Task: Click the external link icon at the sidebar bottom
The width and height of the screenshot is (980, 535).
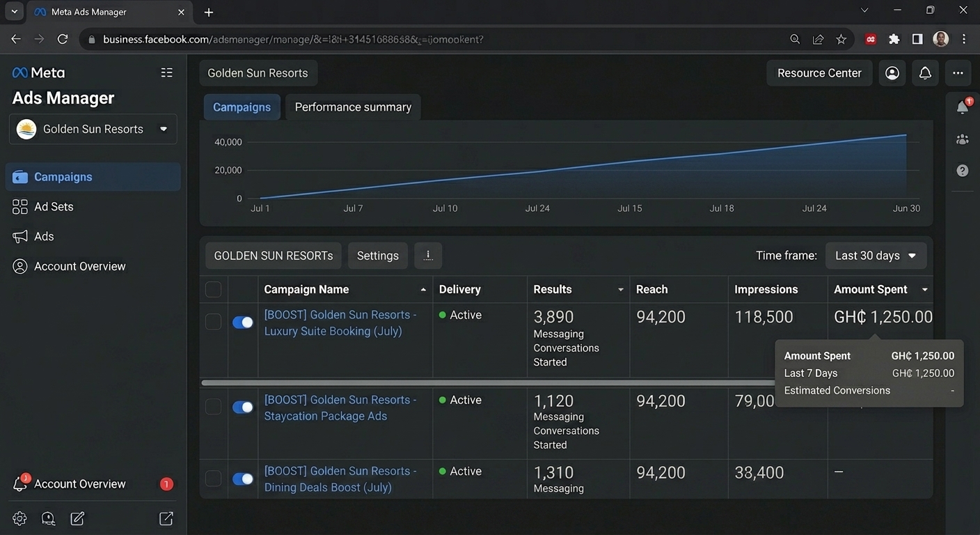Action: click(x=166, y=518)
